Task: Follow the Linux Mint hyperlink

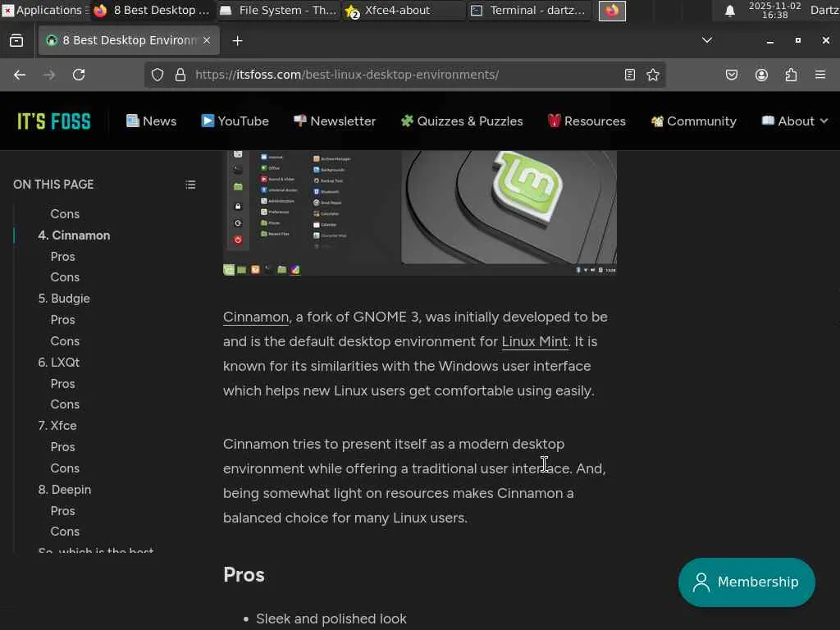Action: coord(535,342)
